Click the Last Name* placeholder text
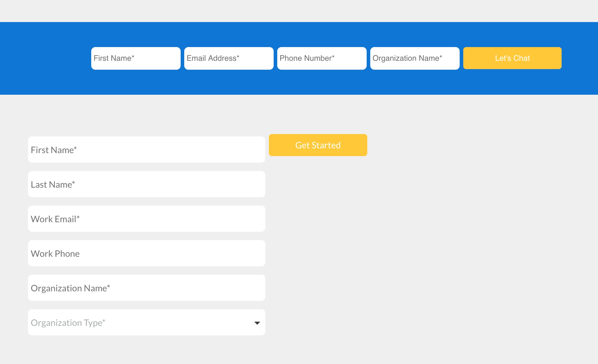Image resolution: width=598 pixels, height=364 pixels. pos(53,184)
